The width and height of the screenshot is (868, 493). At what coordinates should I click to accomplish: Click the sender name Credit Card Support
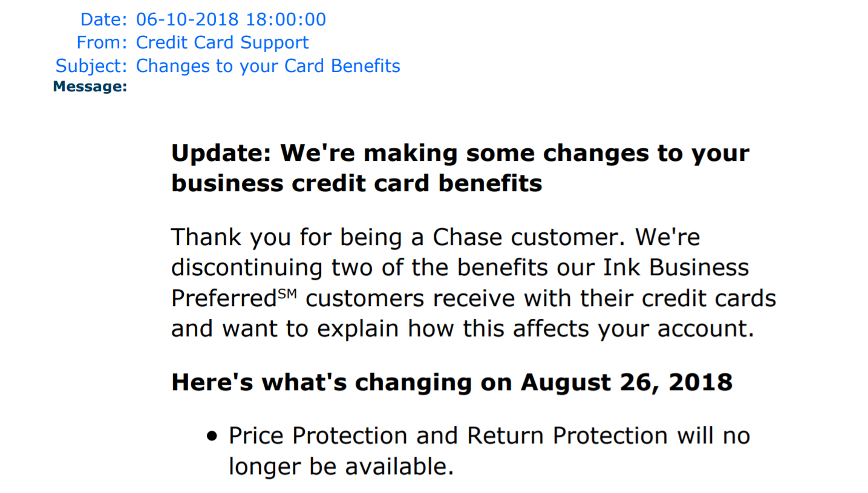click(222, 42)
